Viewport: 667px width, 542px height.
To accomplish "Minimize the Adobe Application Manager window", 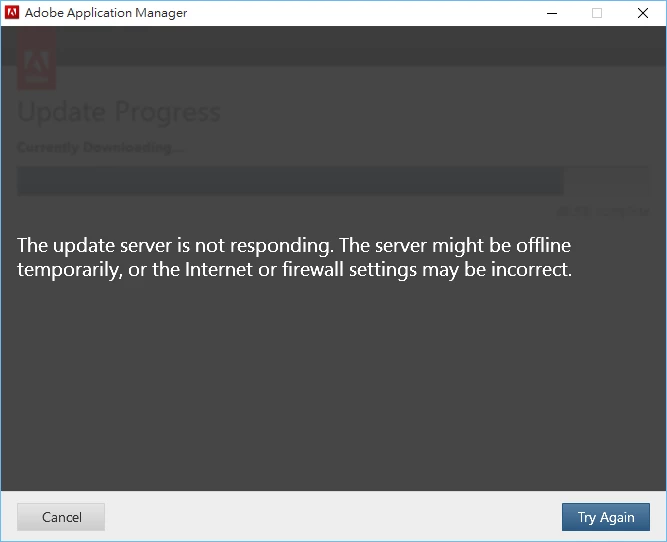I will point(552,13).
